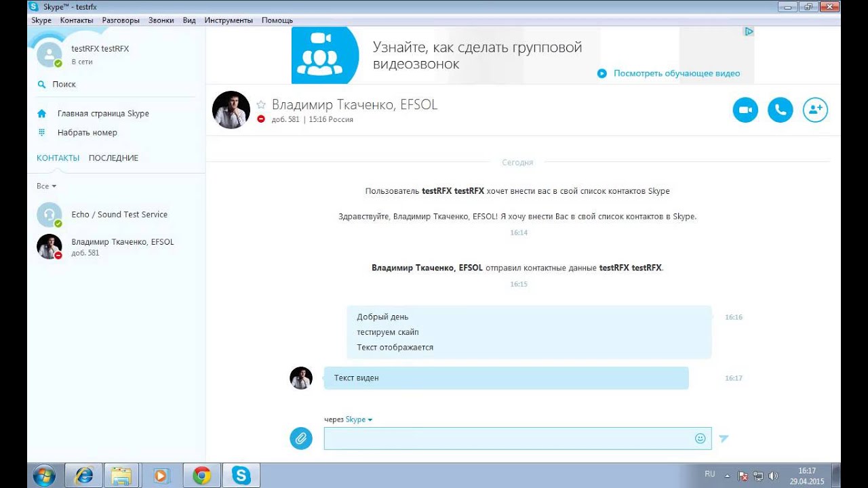Open the Windows Start menu
868x488 pixels.
pyautogui.click(x=45, y=475)
